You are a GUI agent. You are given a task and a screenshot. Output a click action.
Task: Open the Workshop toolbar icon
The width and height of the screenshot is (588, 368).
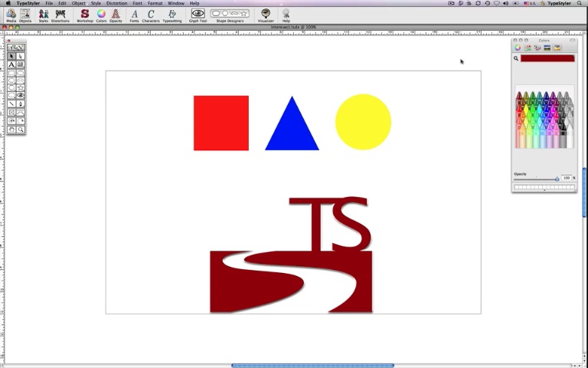(x=85, y=15)
